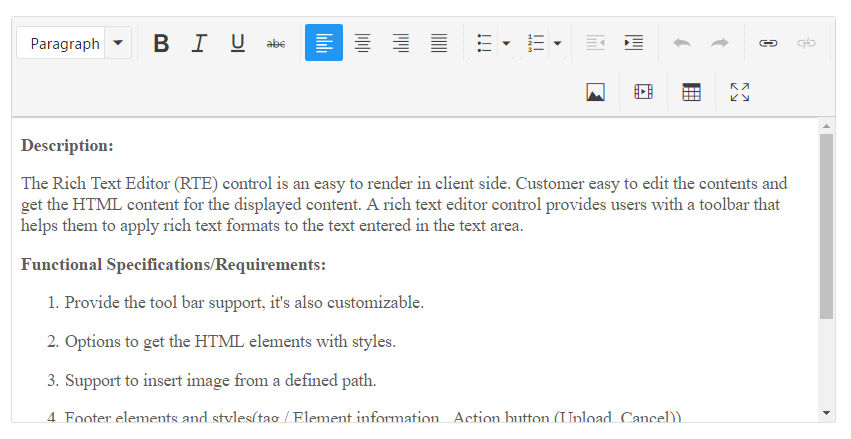The width and height of the screenshot is (851, 439).
Task: Insert a numbered list
Action: pyautogui.click(x=536, y=43)
